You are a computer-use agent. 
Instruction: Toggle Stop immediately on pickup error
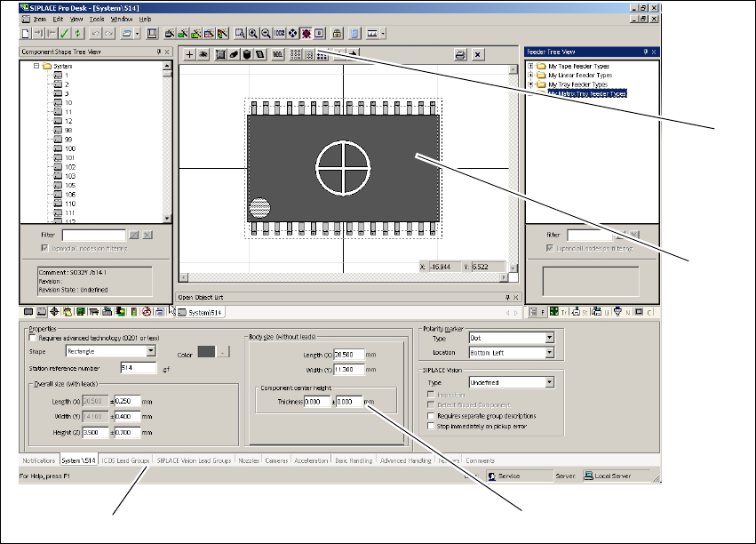tap(431, 425)
